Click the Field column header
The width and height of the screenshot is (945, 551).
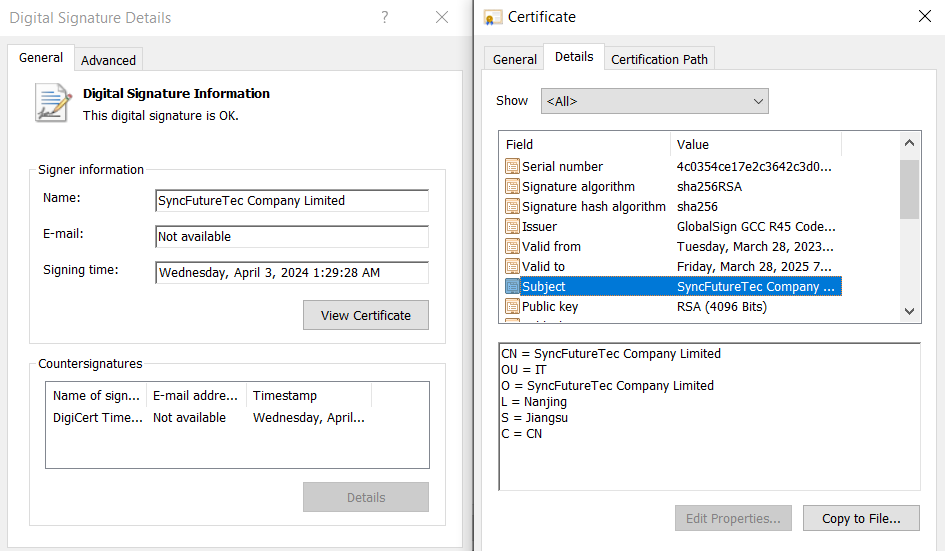[x=585, y=145]
